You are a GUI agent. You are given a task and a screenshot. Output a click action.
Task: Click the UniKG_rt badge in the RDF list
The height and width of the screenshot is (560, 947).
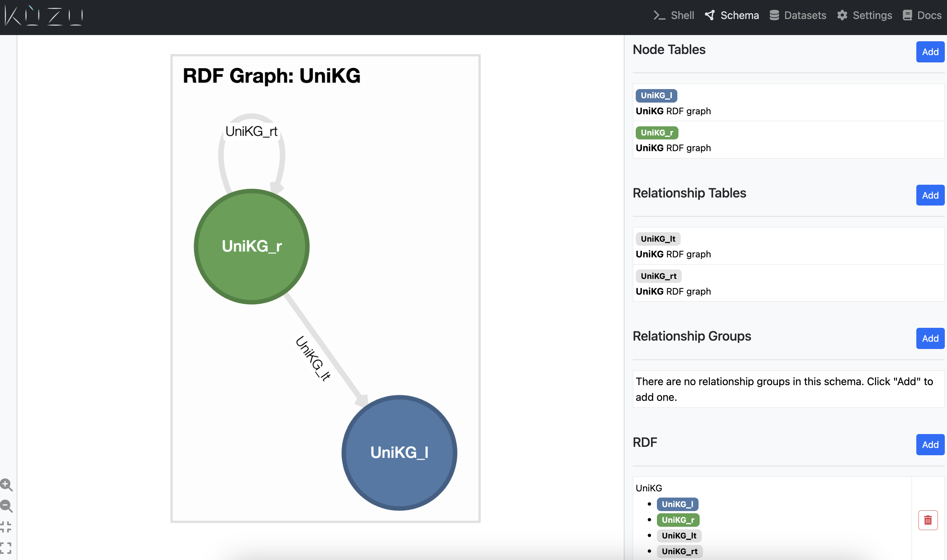point(679,551)
